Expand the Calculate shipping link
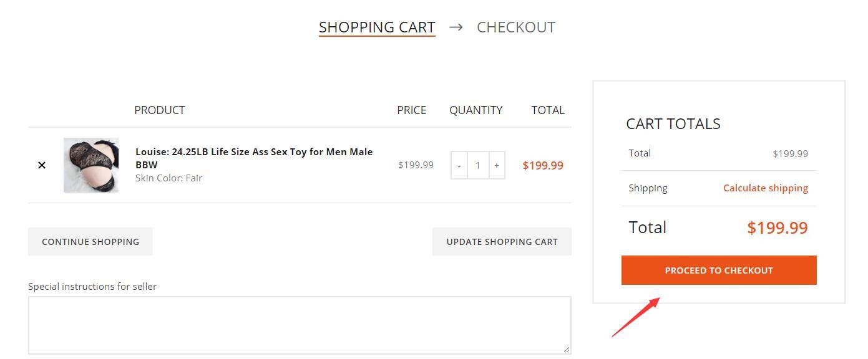 pyautogui.click(x=766, y=188)
